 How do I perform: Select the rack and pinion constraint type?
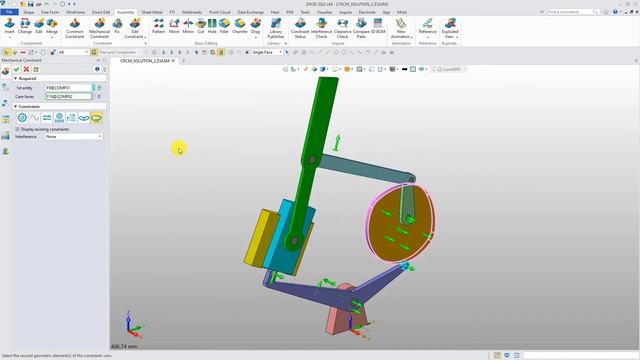click(x=59, y=118)
